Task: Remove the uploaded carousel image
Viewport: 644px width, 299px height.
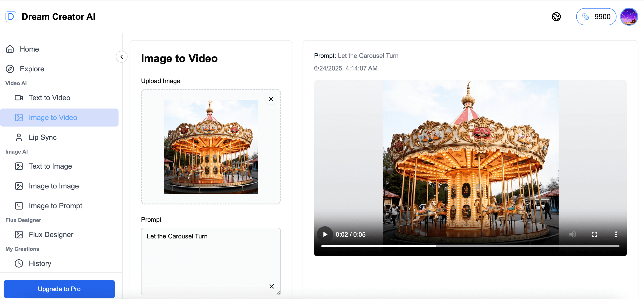Action: (271, 99)
